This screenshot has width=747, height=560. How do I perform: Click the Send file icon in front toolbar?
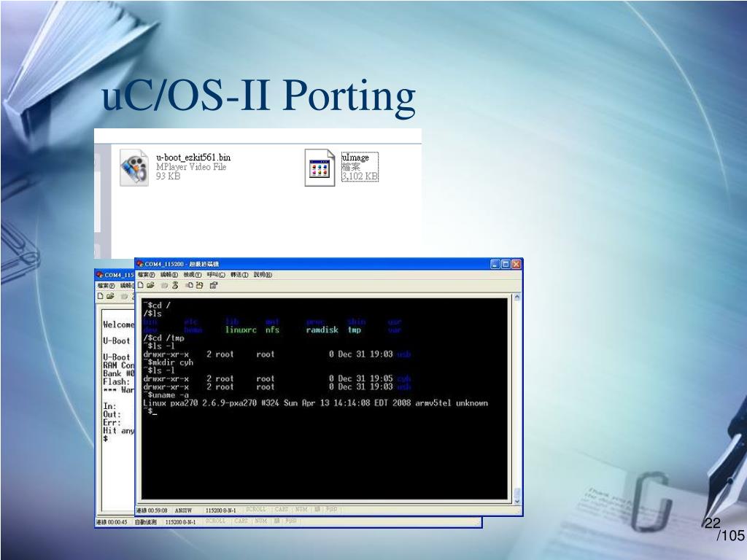coord(189,285)
